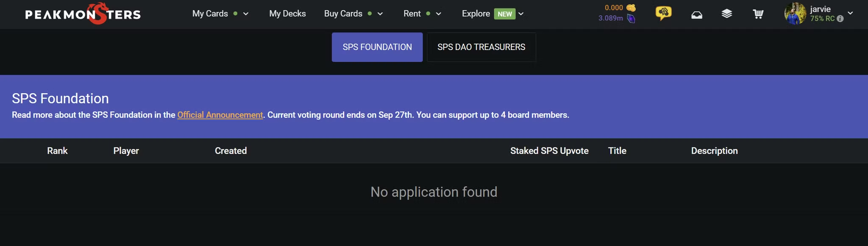
Task: Expand the My Cards dropdown
Action: 246,14
